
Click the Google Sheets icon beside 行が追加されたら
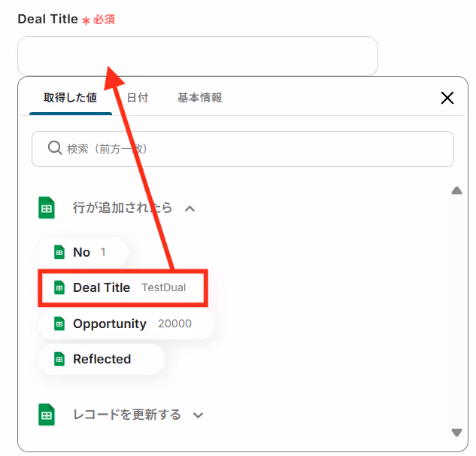pyautogui.click(x=47, y=208)
